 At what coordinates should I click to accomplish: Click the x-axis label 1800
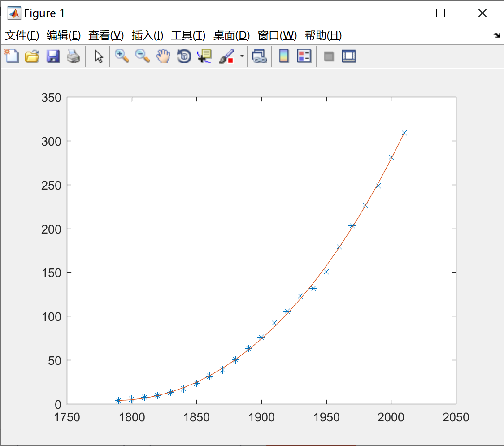pyautogui.click(x=132, y=417)
